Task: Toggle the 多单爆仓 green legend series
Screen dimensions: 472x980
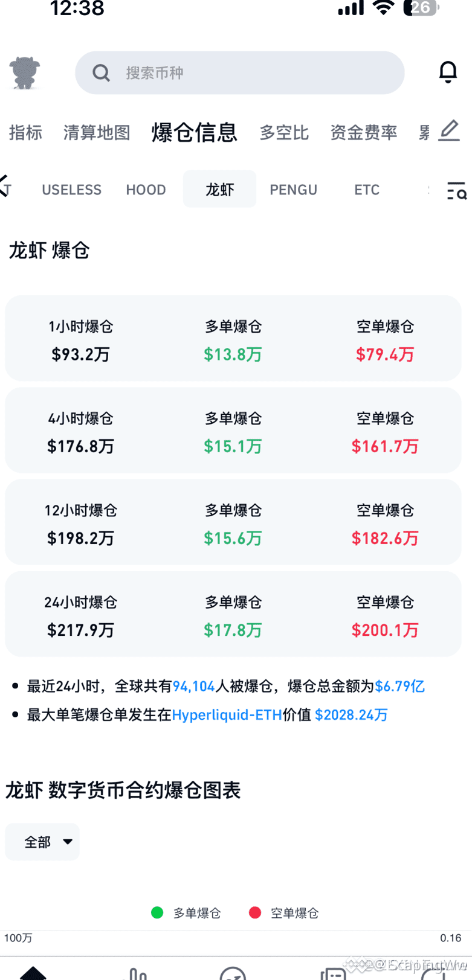Action: point(186,912)
